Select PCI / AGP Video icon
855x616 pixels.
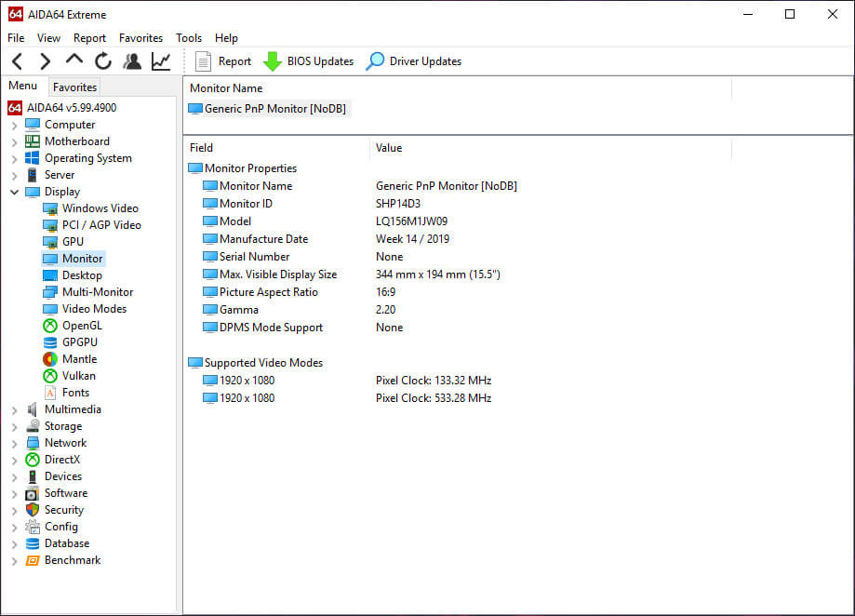coord(50,225)
